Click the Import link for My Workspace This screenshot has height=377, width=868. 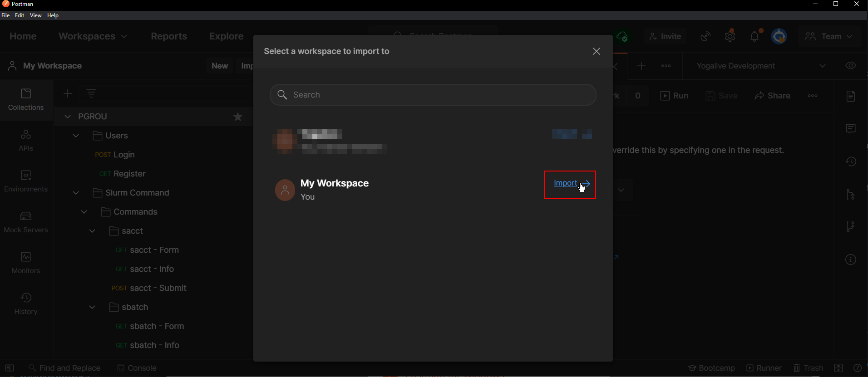tap(572, 183)
